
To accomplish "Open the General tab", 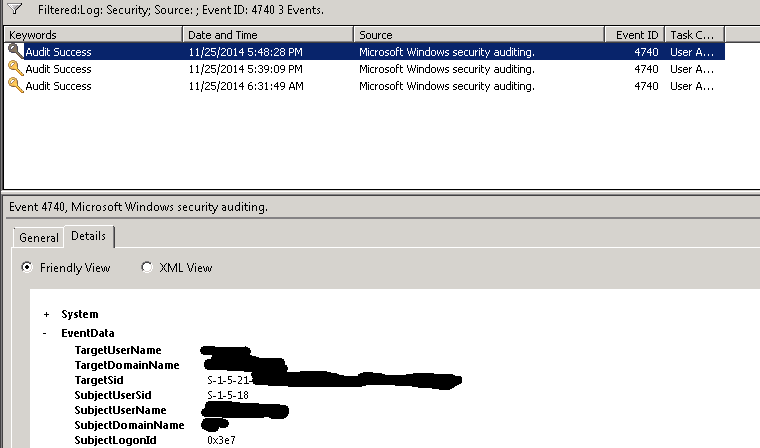I will (x=39, y=238).
